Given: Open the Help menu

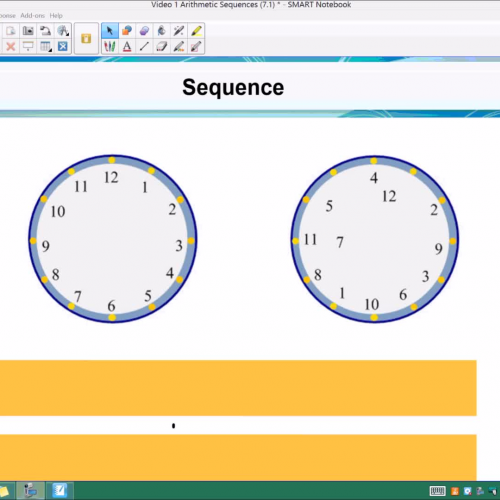Looking at the screenshot, I should (x=56, y=15).
